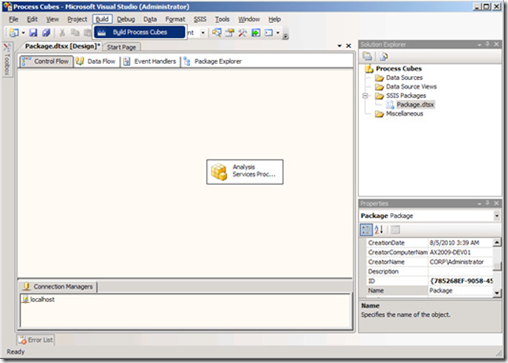This screenshot has height=363, width=508.
Task: Open the collapsed Toolbox side panel
Action: [7, 59]
